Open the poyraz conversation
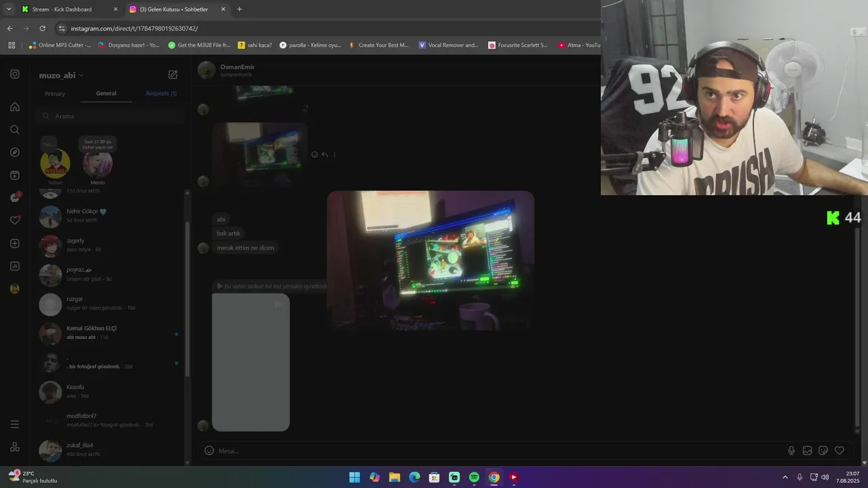 (x=107, y=274)
